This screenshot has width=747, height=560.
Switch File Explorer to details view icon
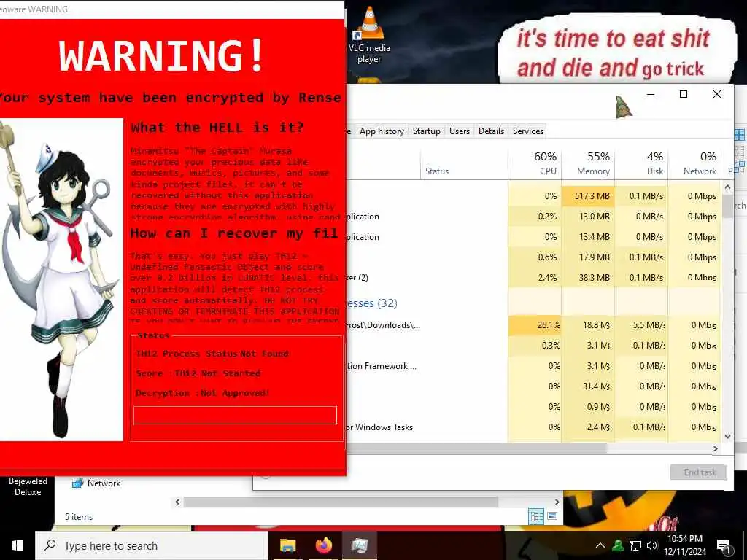point(536,516)
